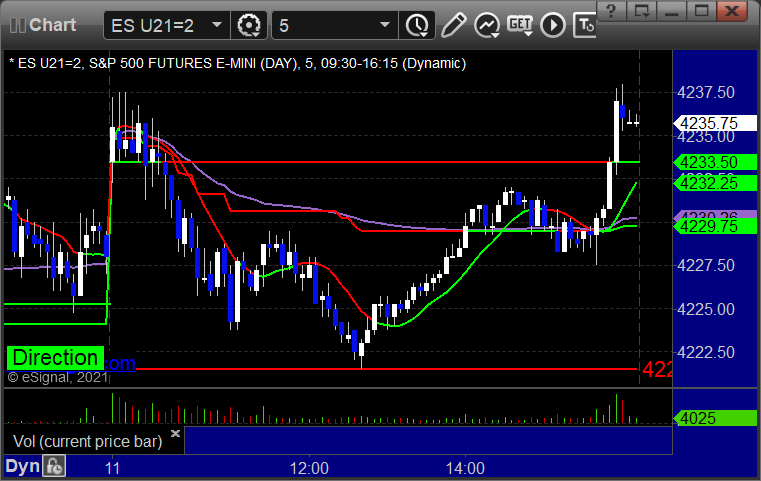Click the T text tool icon

585,25
